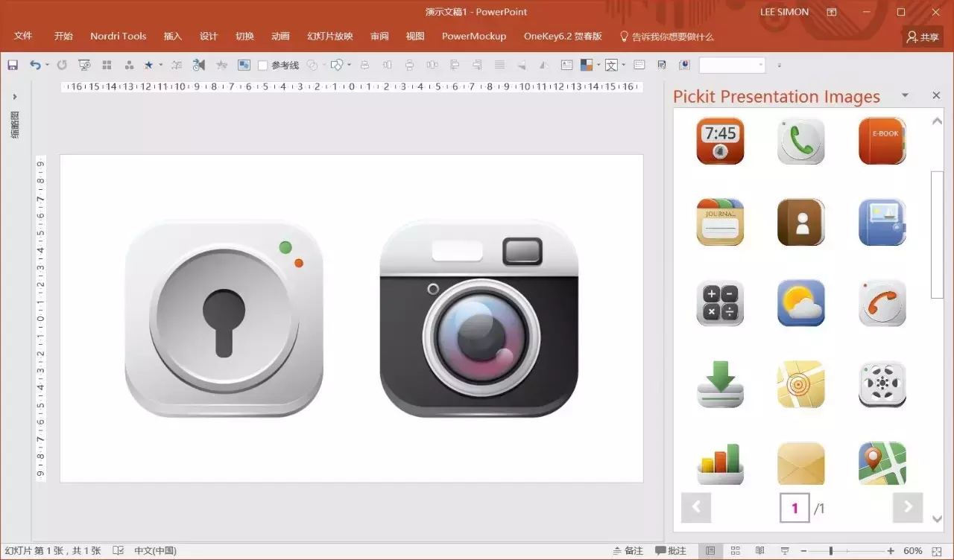Click the 60% zoom level
The image size is (954, 560).
pos(913,551)
